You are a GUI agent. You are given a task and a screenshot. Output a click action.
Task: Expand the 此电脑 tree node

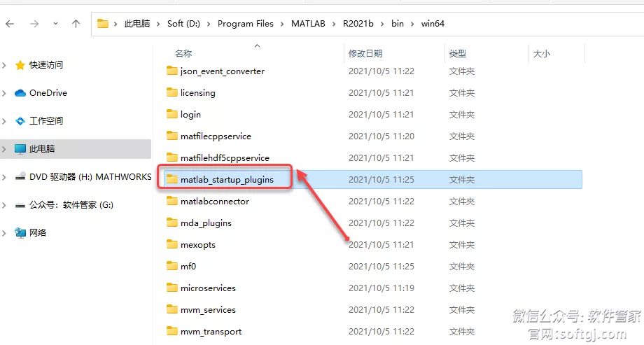(x=4, y=149)
